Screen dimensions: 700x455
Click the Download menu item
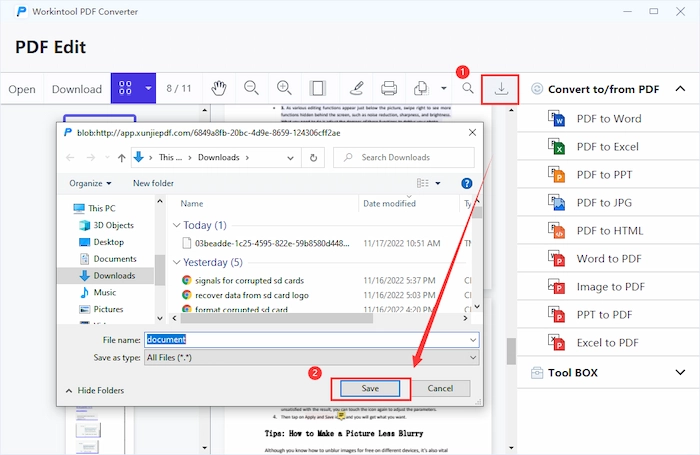pyautogui.click(x=77, y=89)
